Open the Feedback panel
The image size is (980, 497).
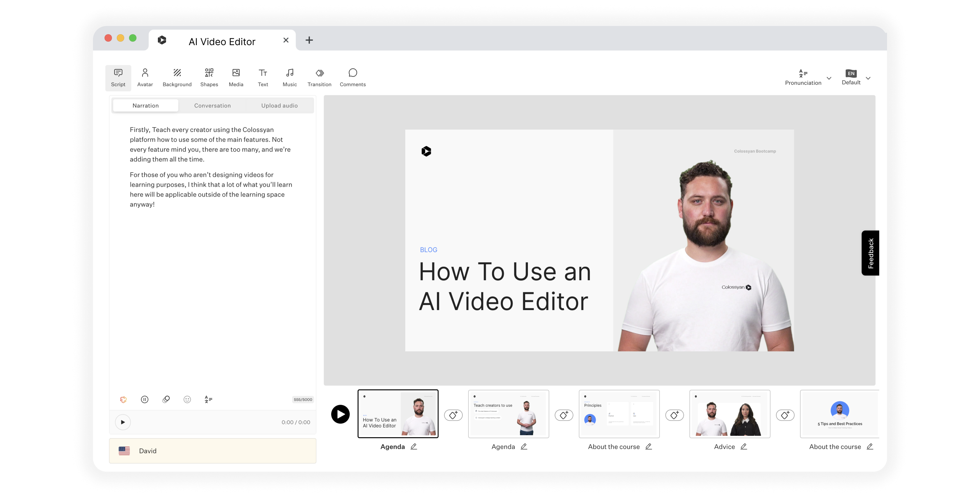[x=870, y=253]
